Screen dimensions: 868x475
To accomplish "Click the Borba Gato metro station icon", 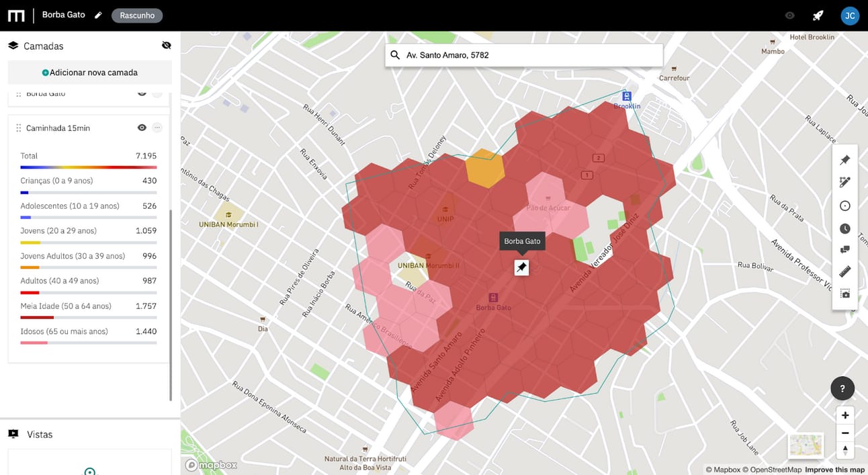I will [x=493, y=298].
